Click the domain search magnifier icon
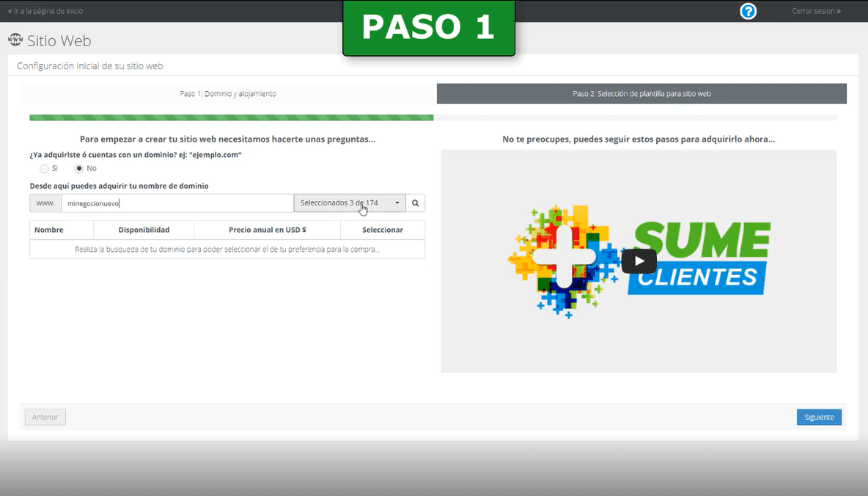 pos(415,203)
